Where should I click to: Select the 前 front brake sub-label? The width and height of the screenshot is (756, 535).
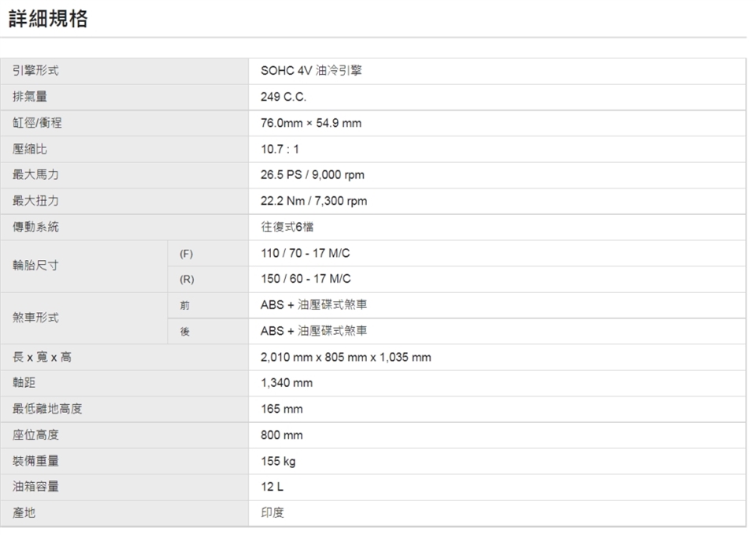coord(185,305)
